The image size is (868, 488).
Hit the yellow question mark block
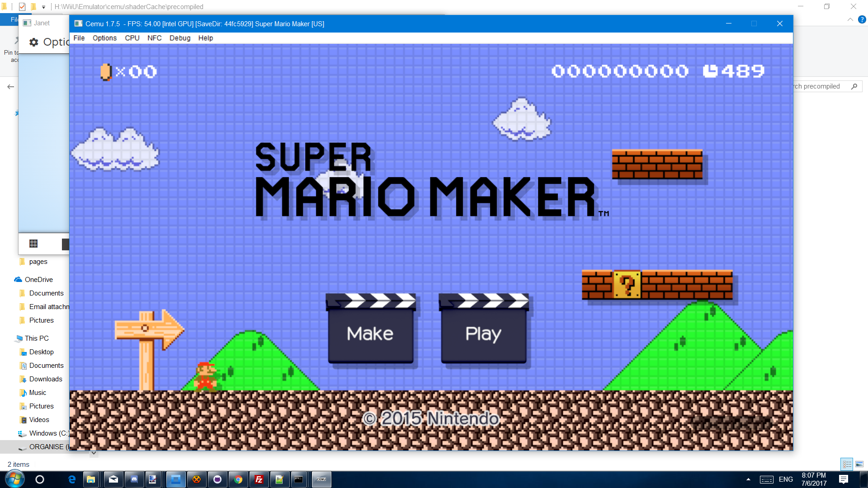point(627,285)
